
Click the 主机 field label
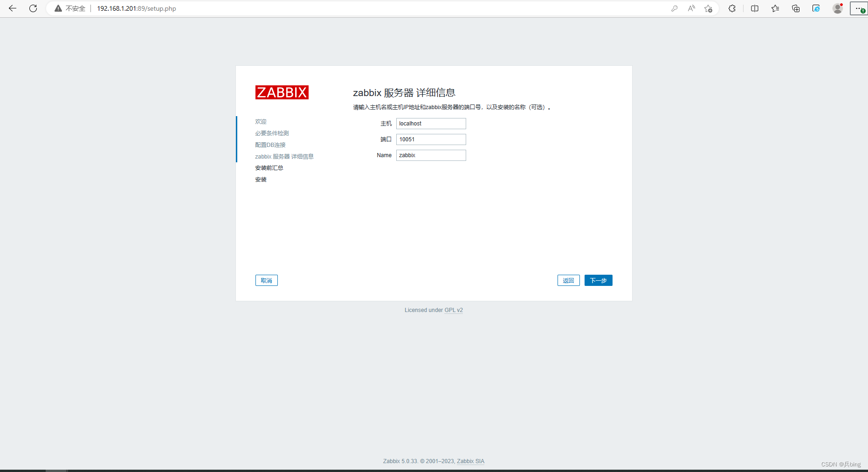(386, 124)
